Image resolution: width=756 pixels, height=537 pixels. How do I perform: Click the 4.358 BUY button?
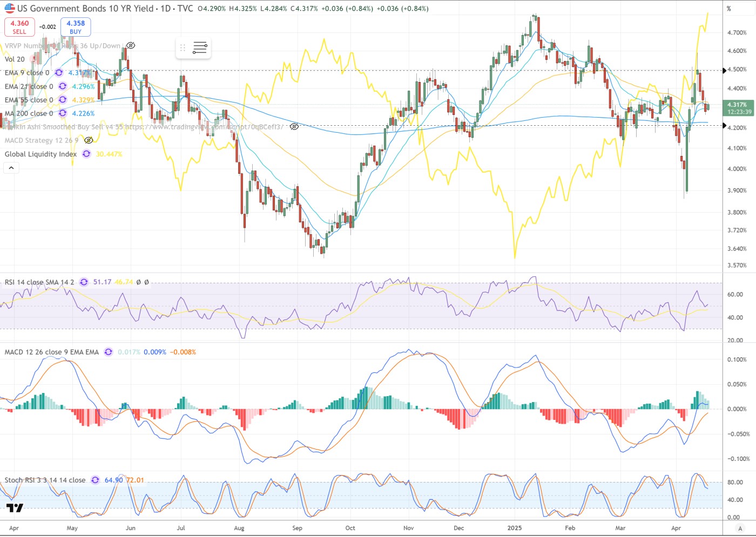[x=76, y=27]
